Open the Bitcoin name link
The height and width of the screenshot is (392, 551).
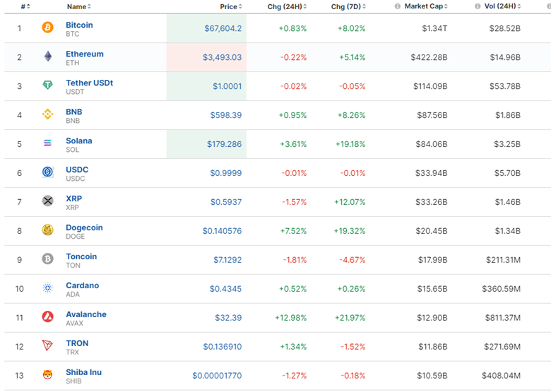[x=79, y=25]
